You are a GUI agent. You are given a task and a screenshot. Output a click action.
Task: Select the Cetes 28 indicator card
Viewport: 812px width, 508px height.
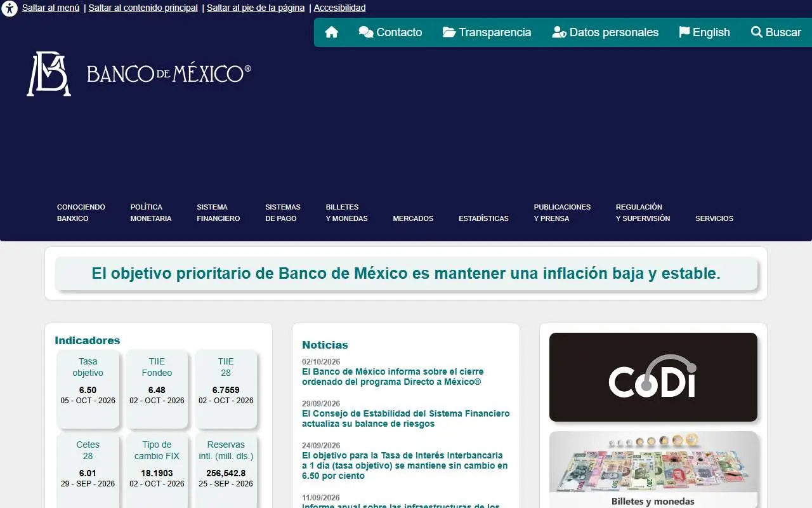88,471
